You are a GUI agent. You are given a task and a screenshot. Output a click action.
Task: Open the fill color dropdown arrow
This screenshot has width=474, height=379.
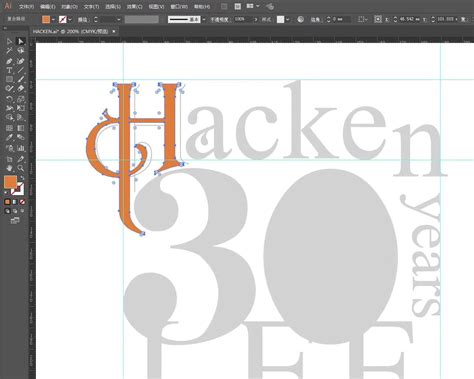[x=53, y=20]
